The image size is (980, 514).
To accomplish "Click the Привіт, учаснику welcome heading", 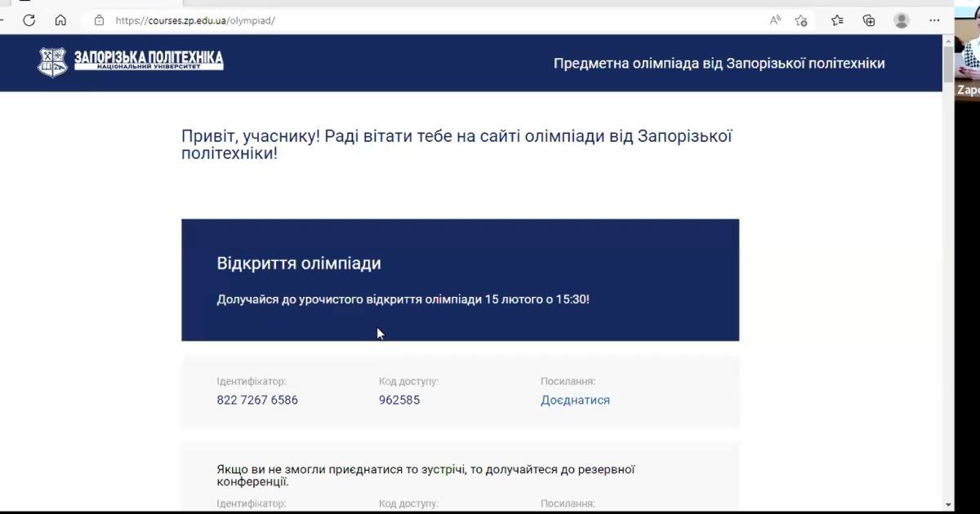I will click(x=457, y=144).
